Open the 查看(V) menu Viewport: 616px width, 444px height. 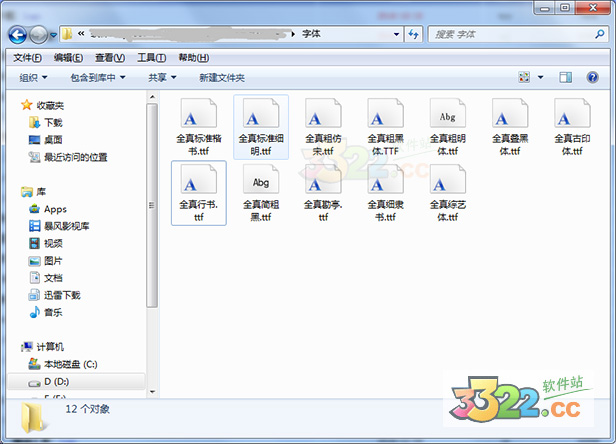(110, 58)
